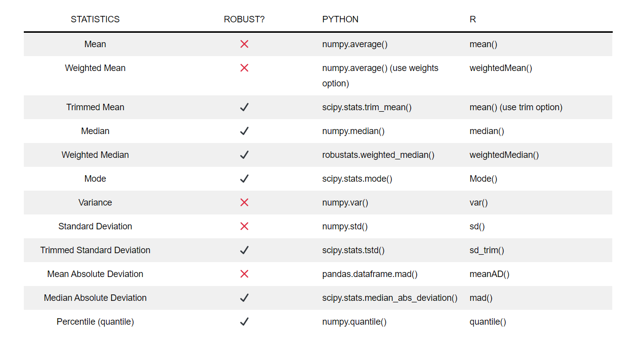
Task: Sort by the STATISTICS column header
Action: [95, 19]
